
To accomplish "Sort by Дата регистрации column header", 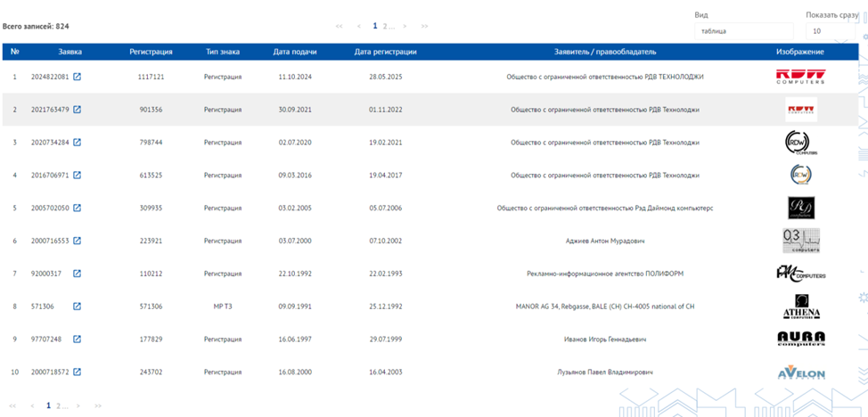I will click(386, 52).
